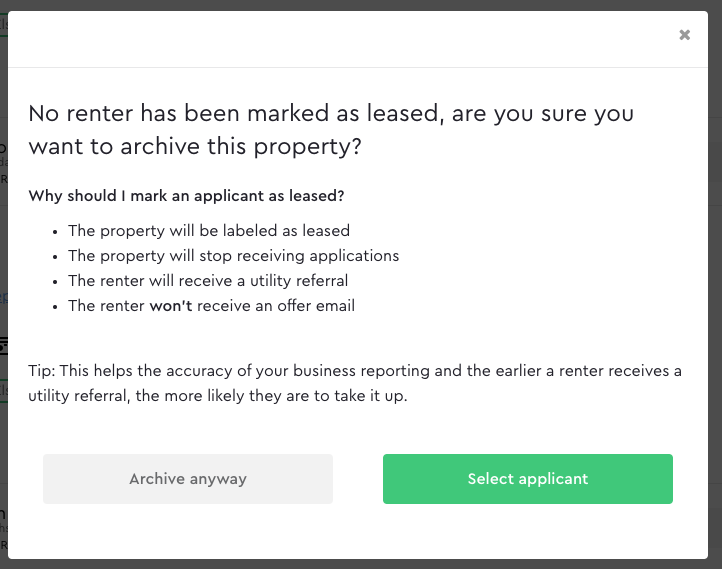
Task: Click the bullet dot before 'utility referral' line
Action: 55,282
